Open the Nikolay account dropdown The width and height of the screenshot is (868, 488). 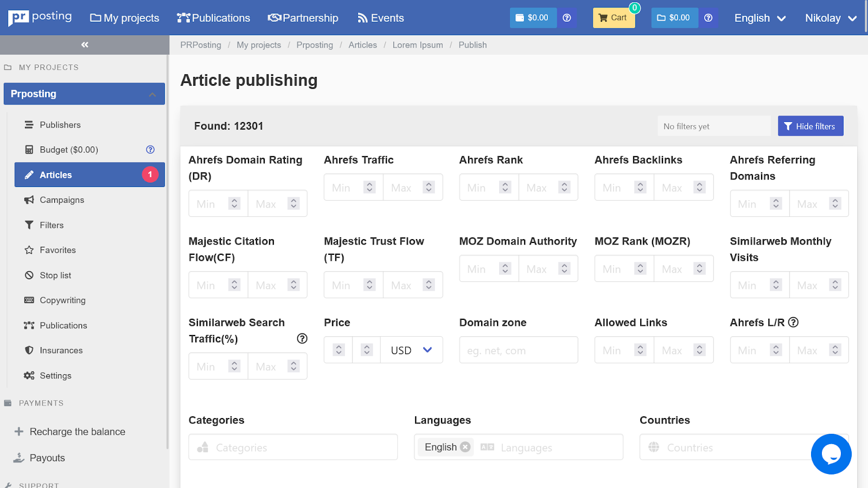830,18
